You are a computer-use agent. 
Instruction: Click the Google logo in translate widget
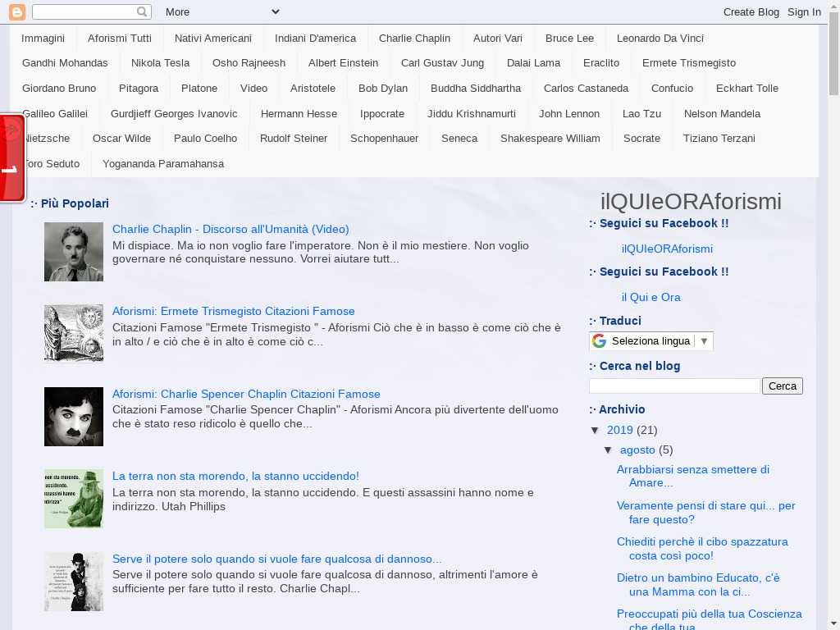(x=600, y=340)
